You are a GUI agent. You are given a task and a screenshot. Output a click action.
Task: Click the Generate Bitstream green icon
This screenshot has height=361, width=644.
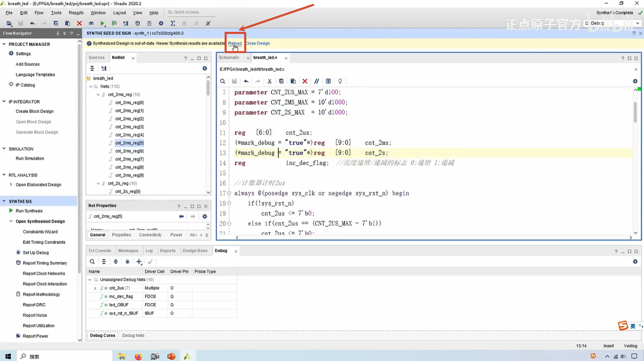114,23
